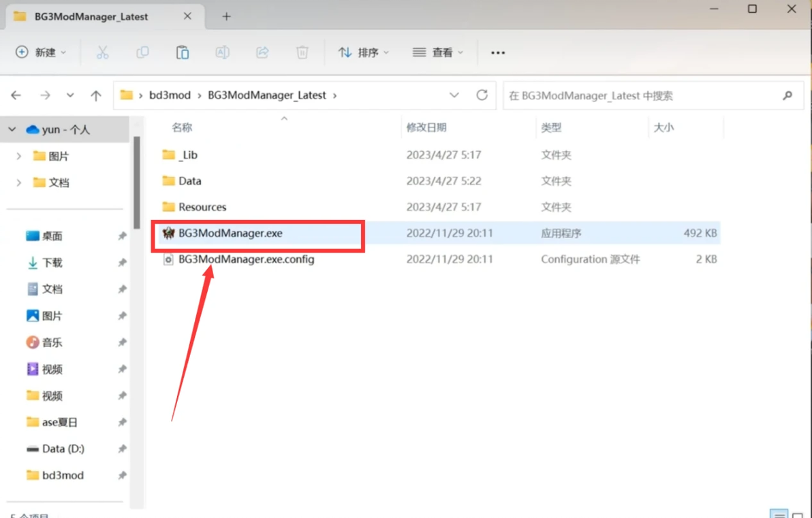
Task: Click the Cut scissors icon
Action: pos(103,52)
